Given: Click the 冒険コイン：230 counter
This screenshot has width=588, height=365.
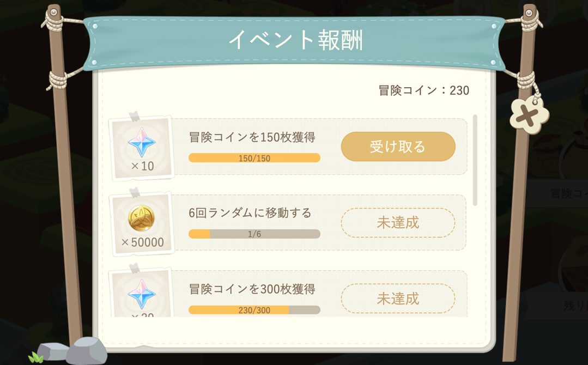Looking at the screenshot, I should [x=423, y=90].
